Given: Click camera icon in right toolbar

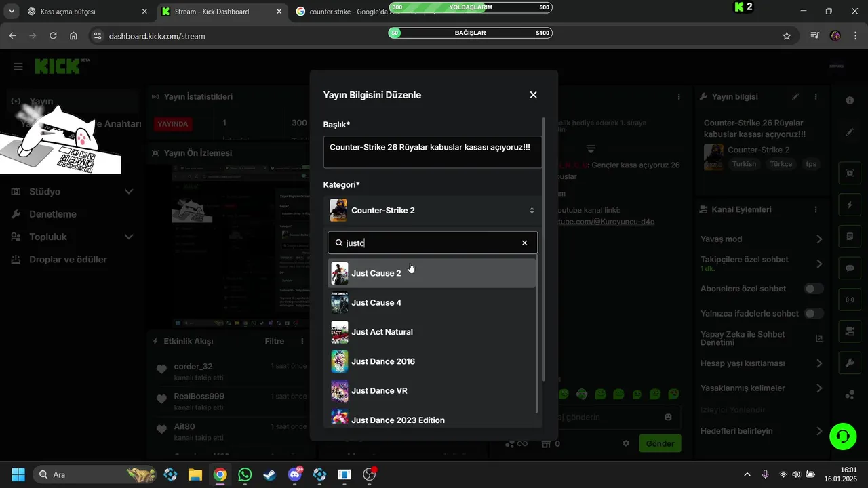Looking at the screenshot, I should [850, 331].
